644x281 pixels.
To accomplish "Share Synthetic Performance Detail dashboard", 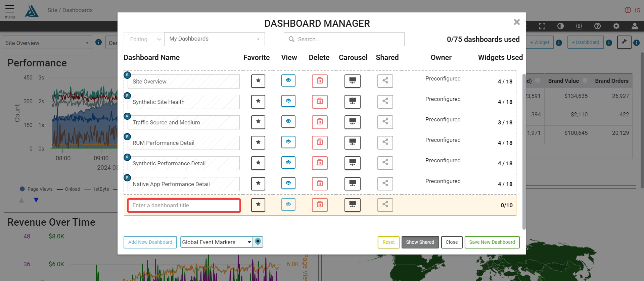I will [x=385, y=163].
